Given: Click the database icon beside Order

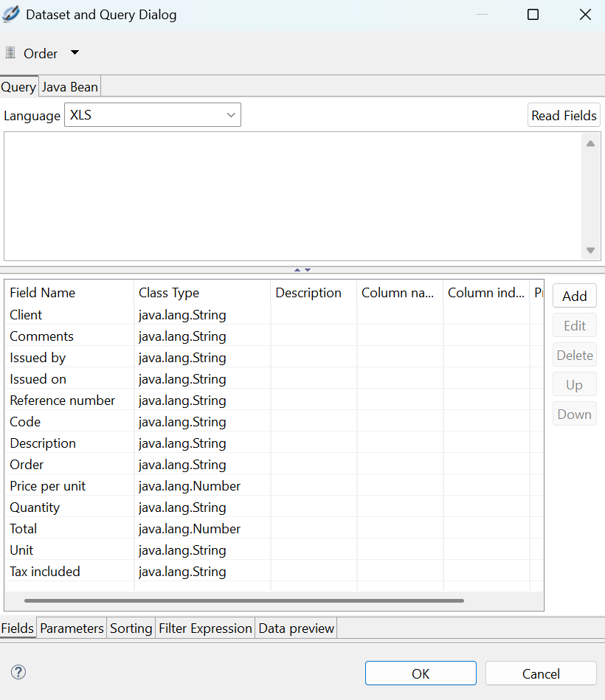Looking at the screenshot, I should tap(10, 52).
